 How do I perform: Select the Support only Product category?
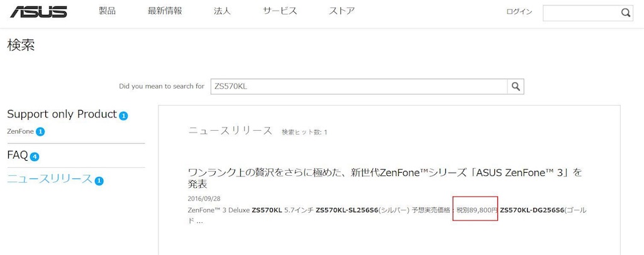(62, 114)
